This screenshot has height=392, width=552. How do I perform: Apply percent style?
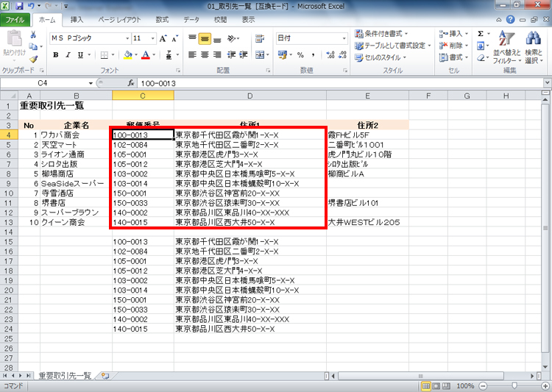(300, 55)
